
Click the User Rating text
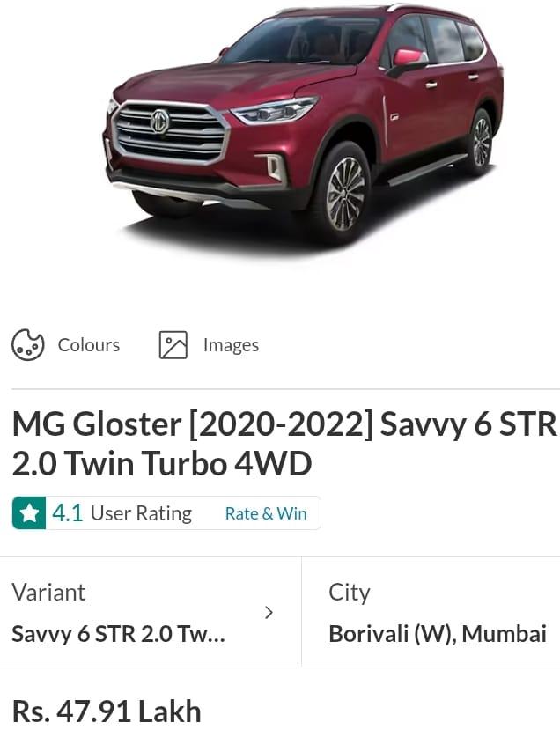[141, 513]
